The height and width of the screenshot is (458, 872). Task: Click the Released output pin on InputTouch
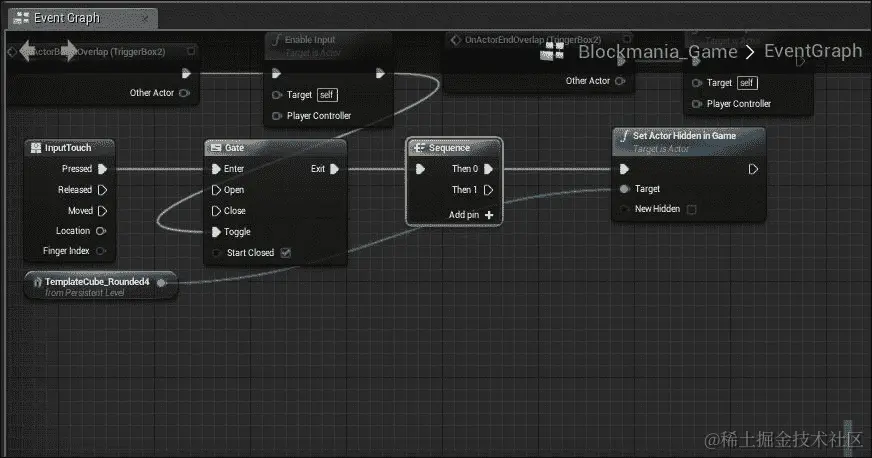pyautogui.click(x=102, y=190)
